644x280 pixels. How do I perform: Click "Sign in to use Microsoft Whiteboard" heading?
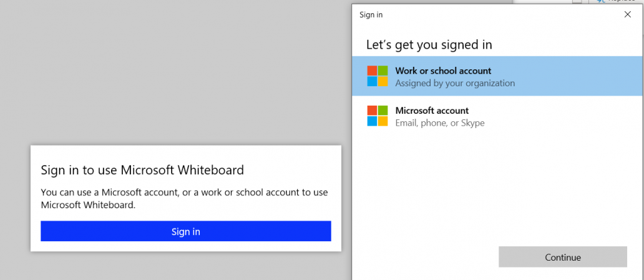pos(142,170)
